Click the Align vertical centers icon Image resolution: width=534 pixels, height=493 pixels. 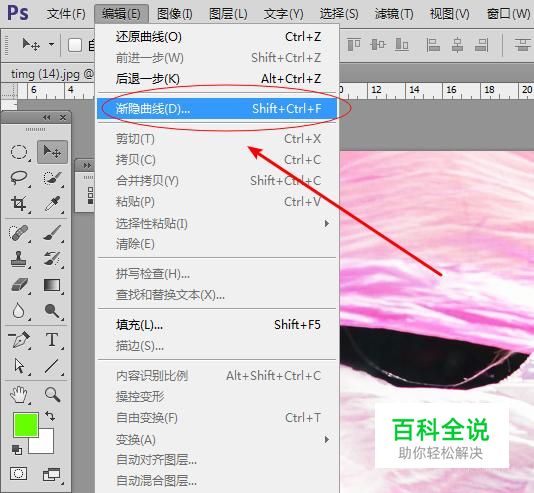pyautogui.click(x=378, y=45)
